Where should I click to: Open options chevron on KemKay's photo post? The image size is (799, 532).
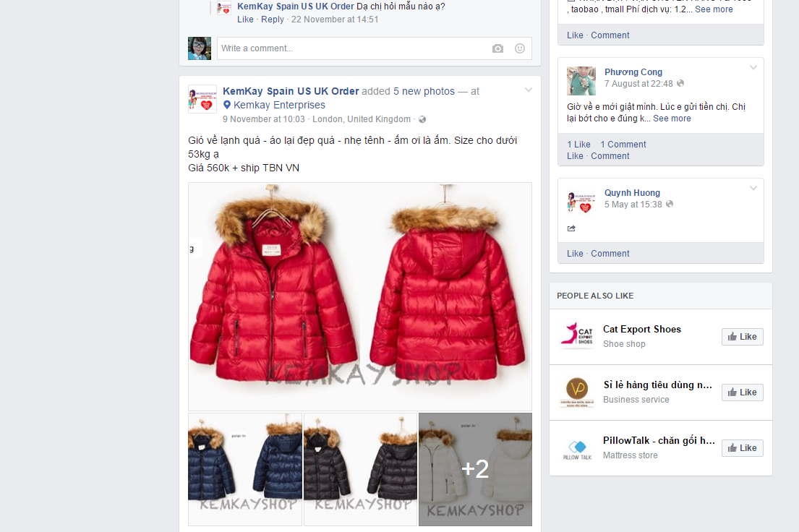tap(529, 90)
